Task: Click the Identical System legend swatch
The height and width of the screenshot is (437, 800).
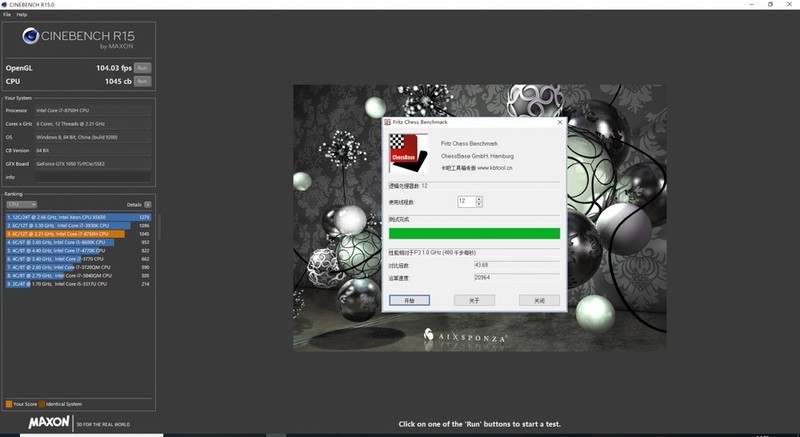Action: click(x=42, y=404)
